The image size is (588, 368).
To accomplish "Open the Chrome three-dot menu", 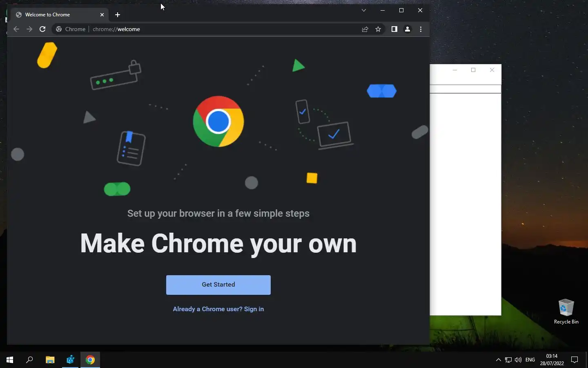I will (421, 29).
